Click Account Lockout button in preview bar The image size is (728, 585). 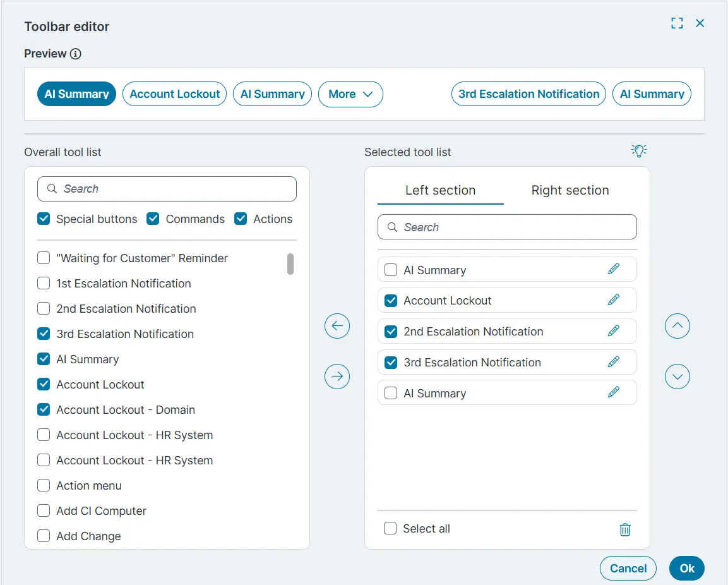(174, 94)
